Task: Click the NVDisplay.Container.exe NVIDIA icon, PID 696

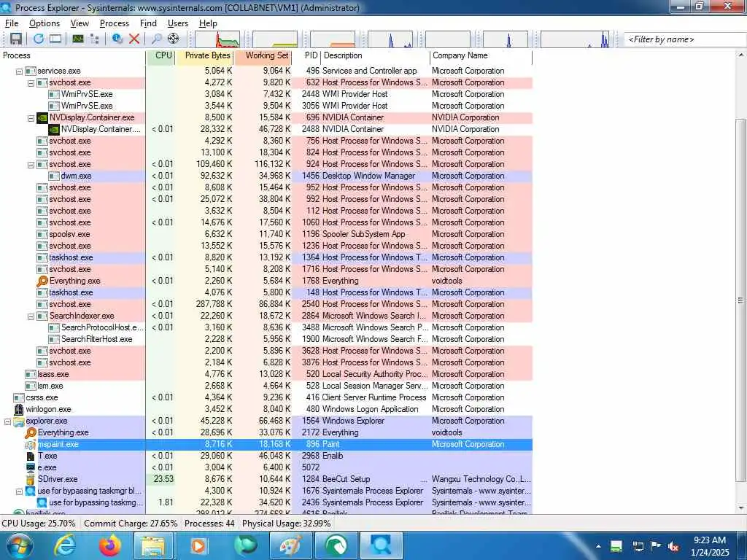Action: (42, 117)
